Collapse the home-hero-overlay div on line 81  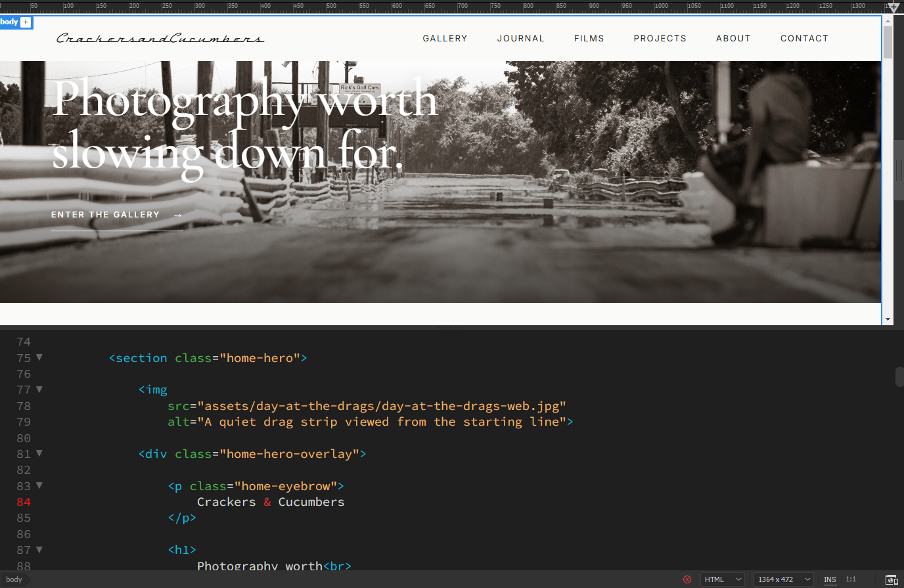click(x=39, y=453)
